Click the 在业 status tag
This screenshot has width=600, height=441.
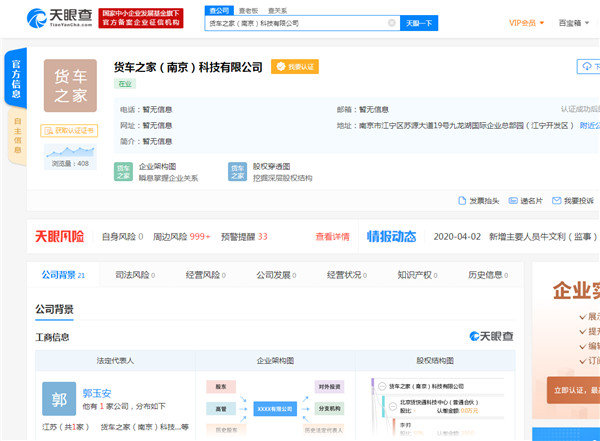(125, 84)
